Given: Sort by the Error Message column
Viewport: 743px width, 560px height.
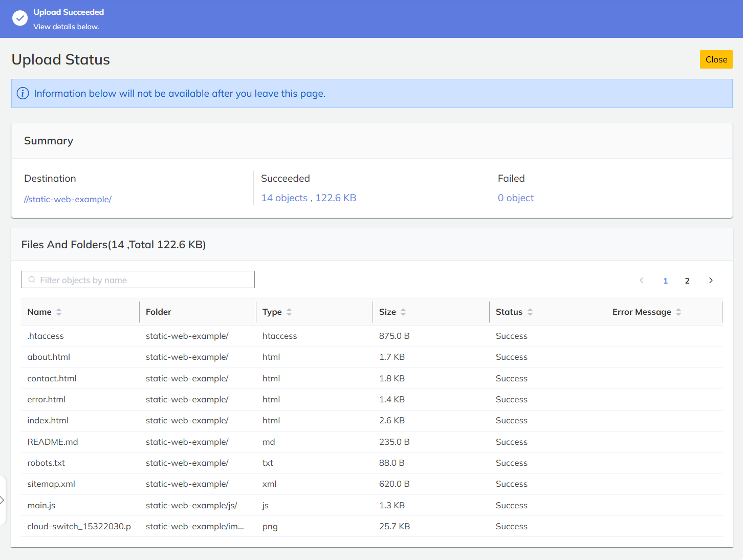Looking at the screenshot, I should [679, 311].
